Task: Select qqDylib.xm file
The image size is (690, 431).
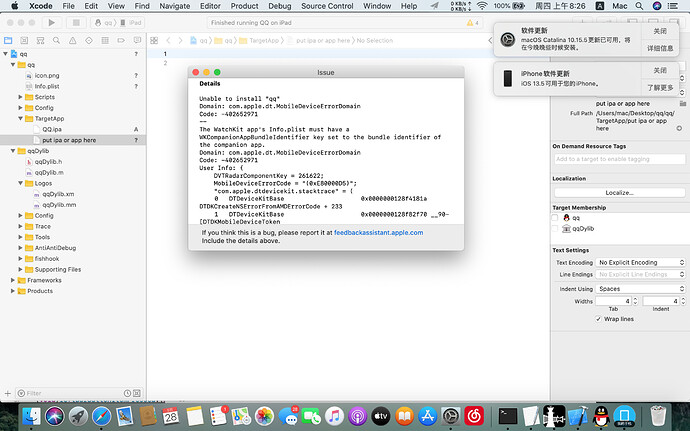Action: pyautogui.click(x=58, y=194)
